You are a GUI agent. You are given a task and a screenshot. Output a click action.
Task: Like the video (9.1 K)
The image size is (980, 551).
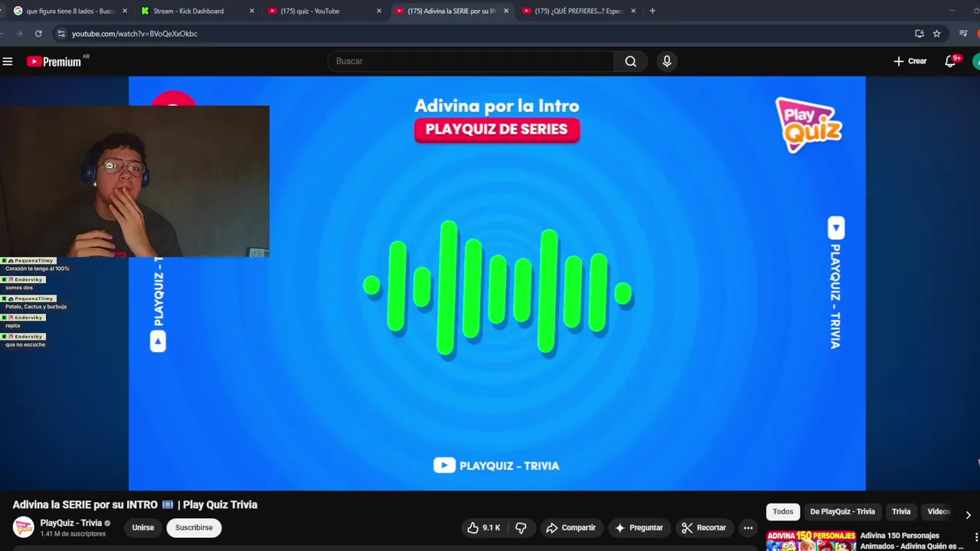[484, 527]
